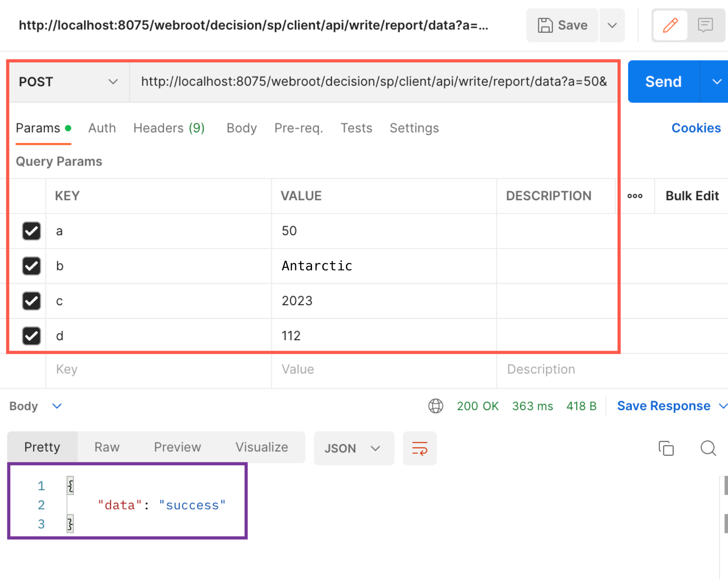
Task: Open the comments panel icon
Action: [705, 25]
